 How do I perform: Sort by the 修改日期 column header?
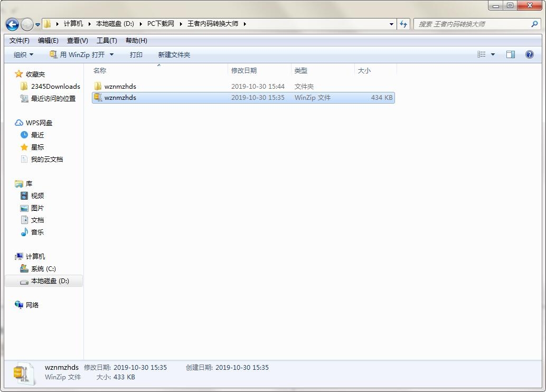click(x=244, y=70)
